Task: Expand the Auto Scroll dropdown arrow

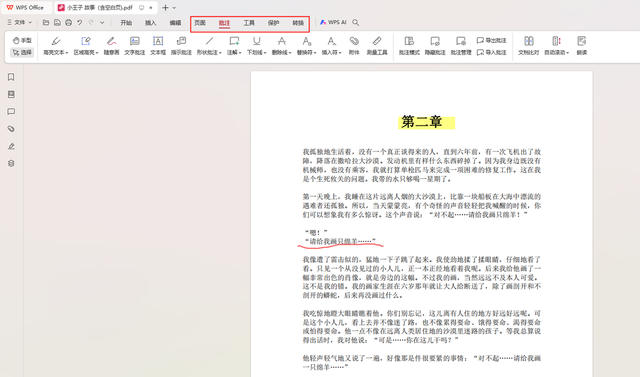Action: click(567, 53)
